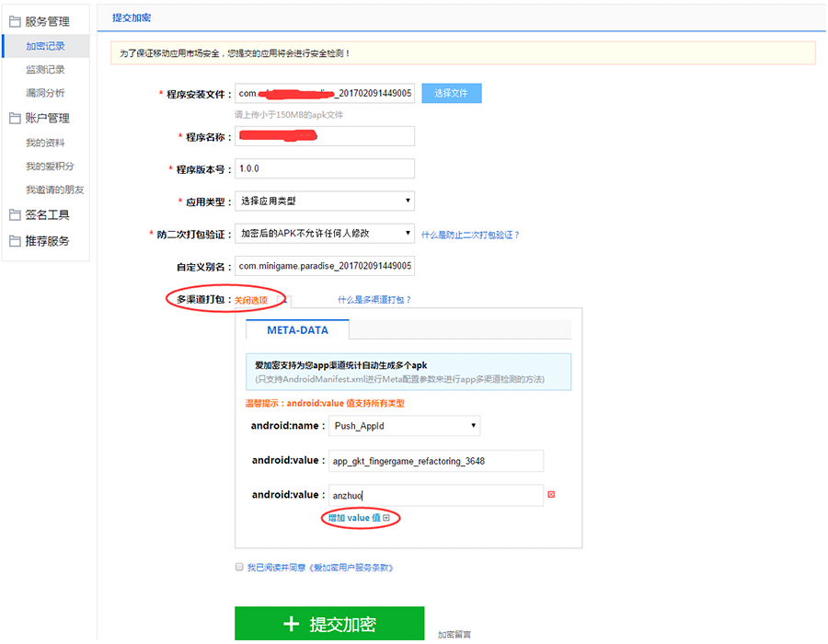Open the 选择应用类型 dropdown
The image size is (828, 644).
tap(325, 201)
